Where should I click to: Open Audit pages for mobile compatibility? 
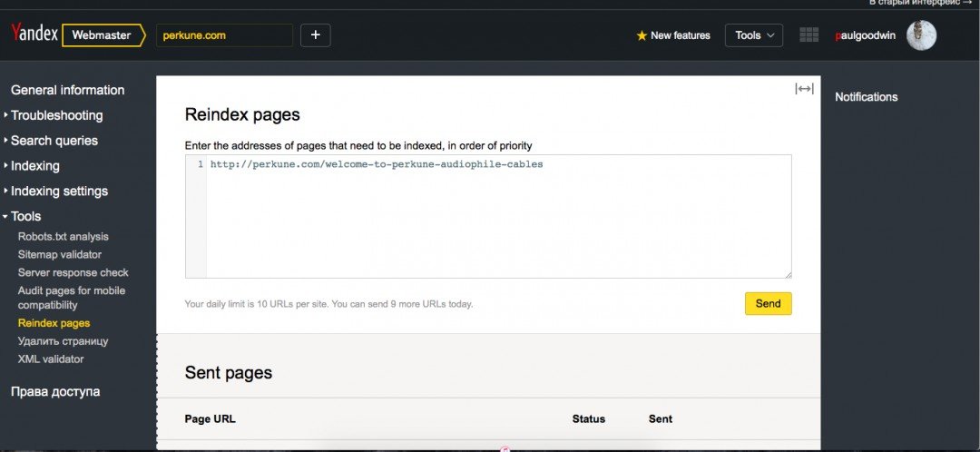[x=72, y=298]
